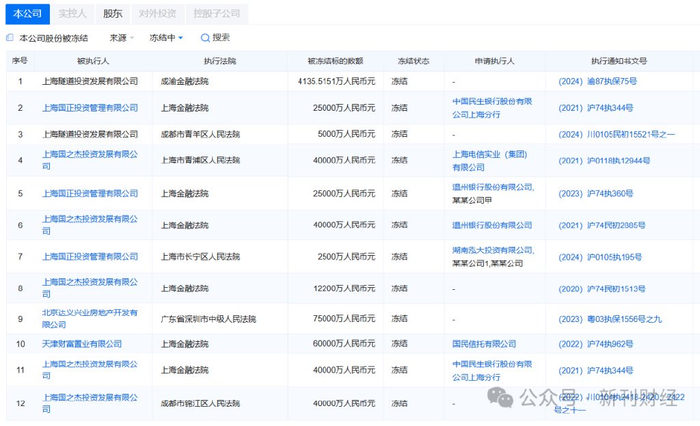The width and height of the screenshot is (700, 426).
Task: Open 温州银行股份有限公司 link in row 5
Action: tap(493, 187)
